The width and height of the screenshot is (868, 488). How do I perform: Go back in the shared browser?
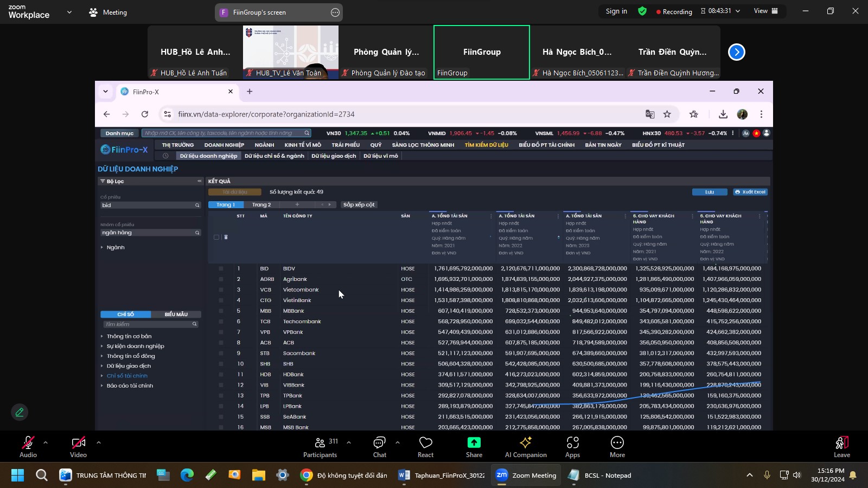coord(107,114)
